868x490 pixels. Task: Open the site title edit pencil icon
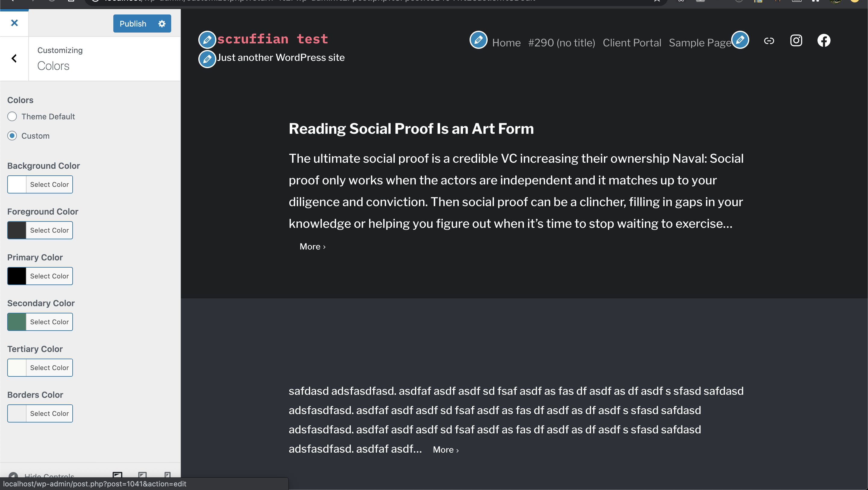207,39
